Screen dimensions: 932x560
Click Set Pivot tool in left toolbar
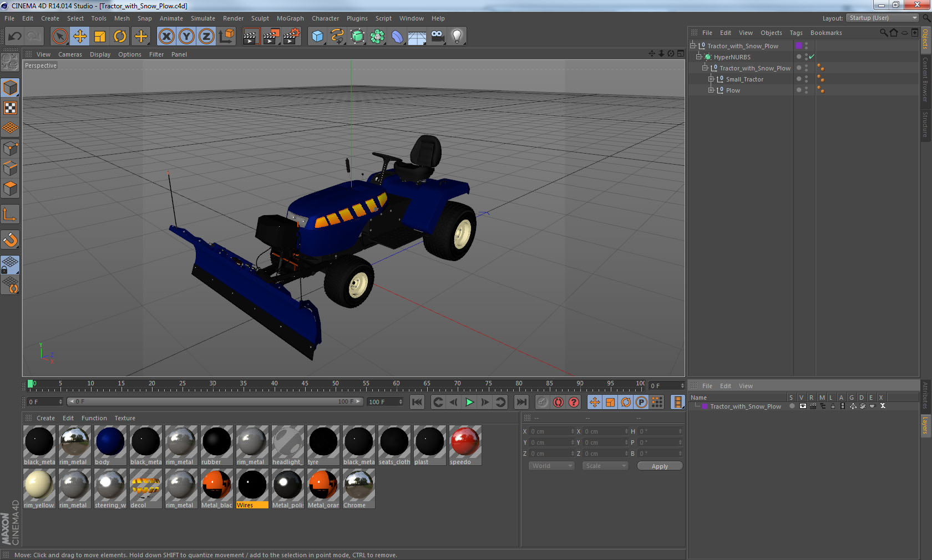click(x=10, y=215)
